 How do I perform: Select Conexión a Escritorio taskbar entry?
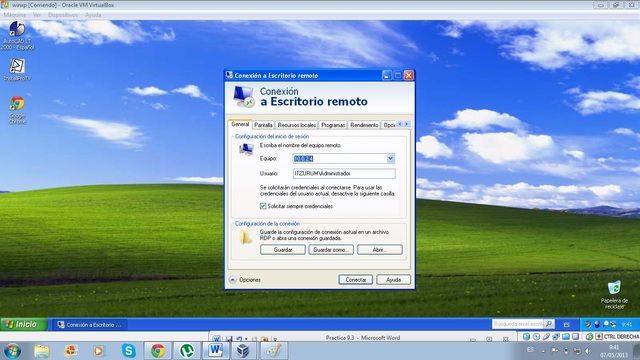(x=90, y=325)
